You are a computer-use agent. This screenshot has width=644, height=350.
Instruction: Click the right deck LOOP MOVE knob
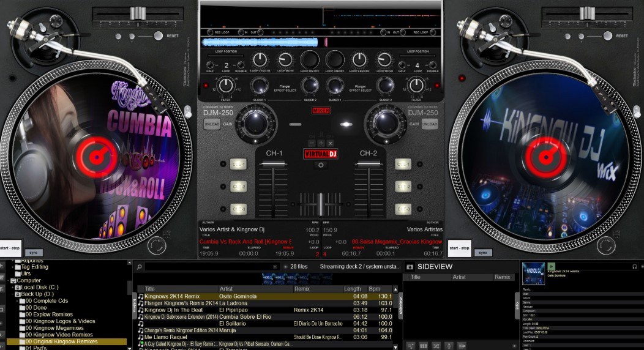coord(384,61)
